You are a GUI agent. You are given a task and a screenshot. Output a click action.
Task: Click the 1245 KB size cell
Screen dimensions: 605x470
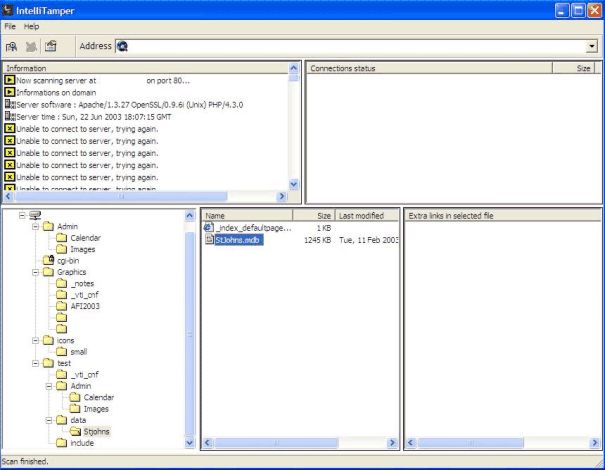318,240
